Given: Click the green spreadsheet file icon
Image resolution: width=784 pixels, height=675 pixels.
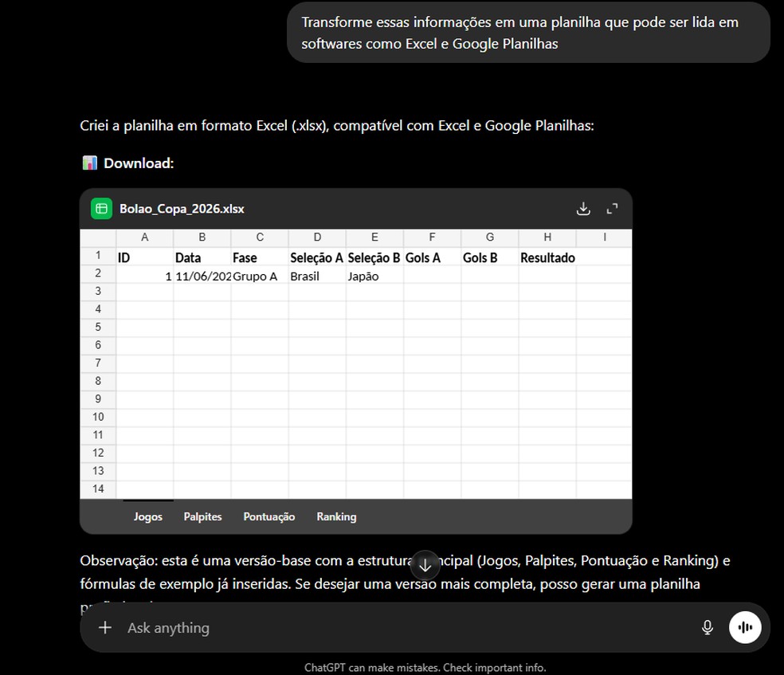Looking at the screenshot, I should tap(101, 209).
